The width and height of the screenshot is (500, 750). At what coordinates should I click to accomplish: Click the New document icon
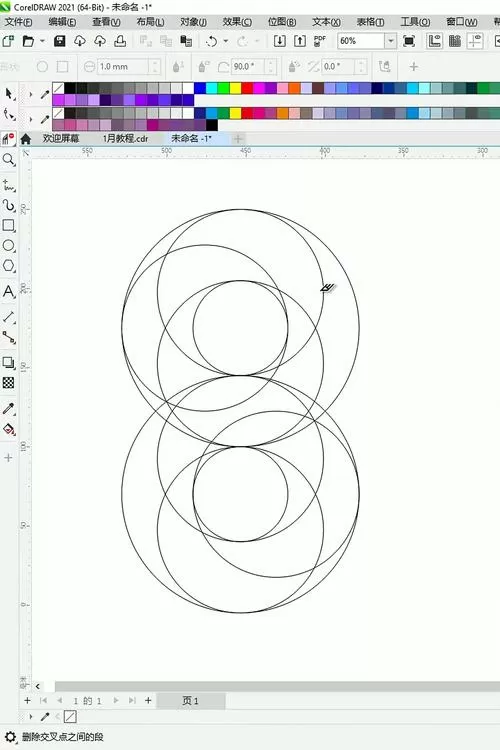(9, 41)
